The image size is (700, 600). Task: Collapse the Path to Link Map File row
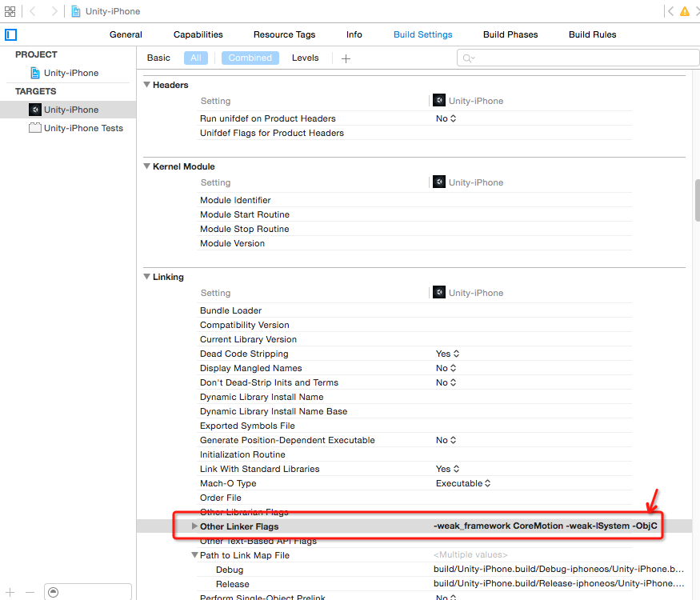pos(194,555)
